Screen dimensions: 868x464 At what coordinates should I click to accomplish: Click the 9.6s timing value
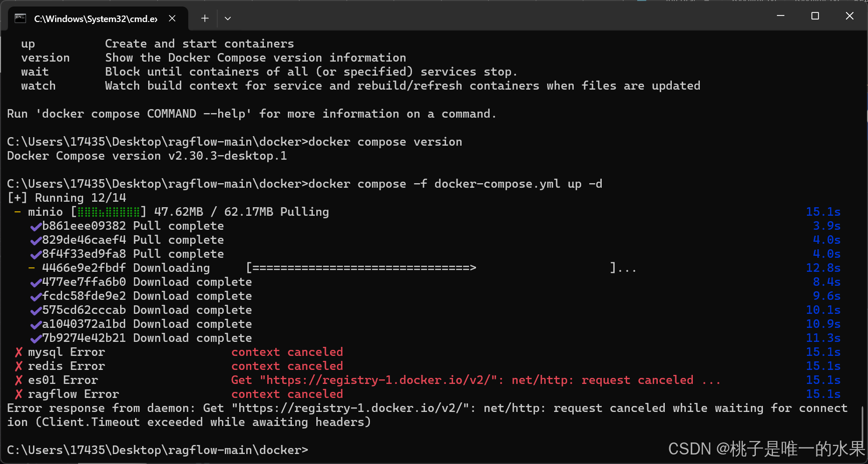coord(826,296)
